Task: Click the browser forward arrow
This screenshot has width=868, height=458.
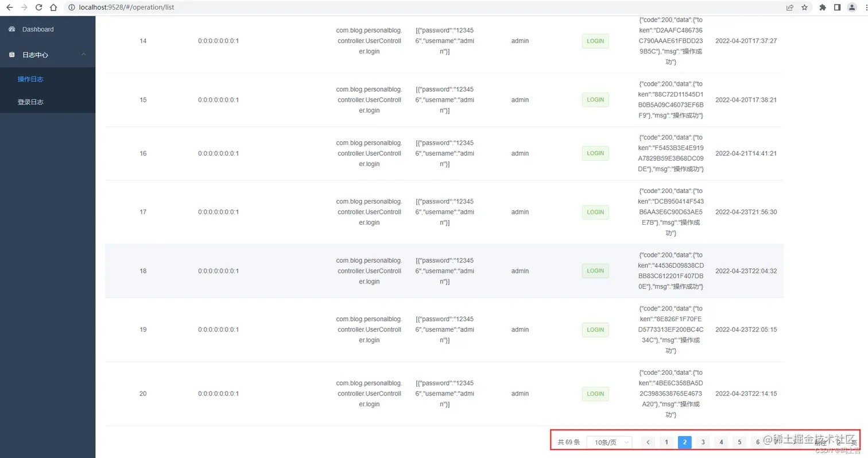Action: point(24,7)
